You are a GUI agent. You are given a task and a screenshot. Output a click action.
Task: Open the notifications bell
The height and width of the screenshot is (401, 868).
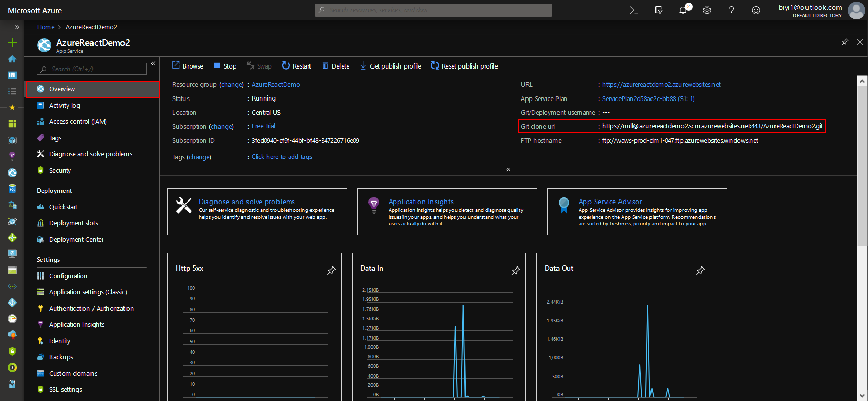click(683, 10)
